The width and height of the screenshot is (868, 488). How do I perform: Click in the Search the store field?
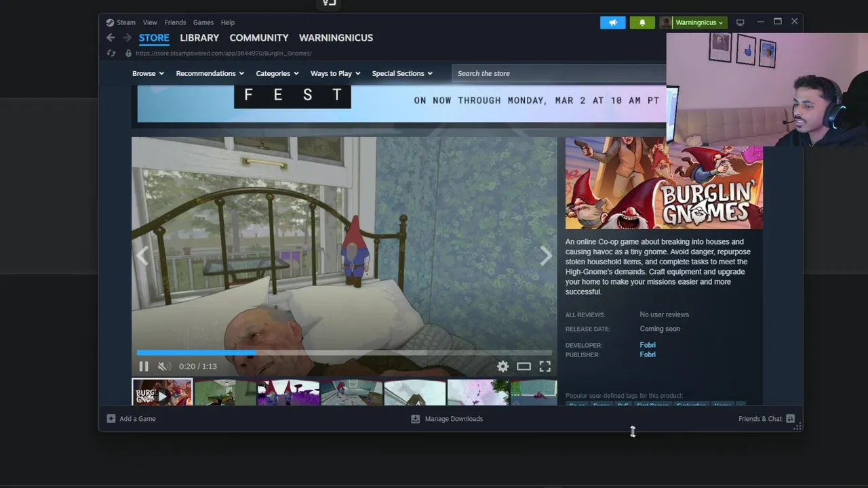559,73
